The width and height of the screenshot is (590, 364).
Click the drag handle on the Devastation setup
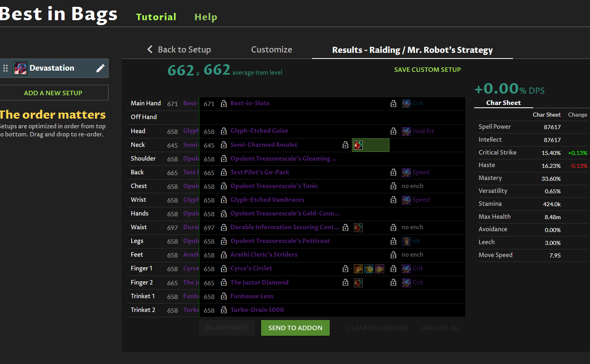5,68
